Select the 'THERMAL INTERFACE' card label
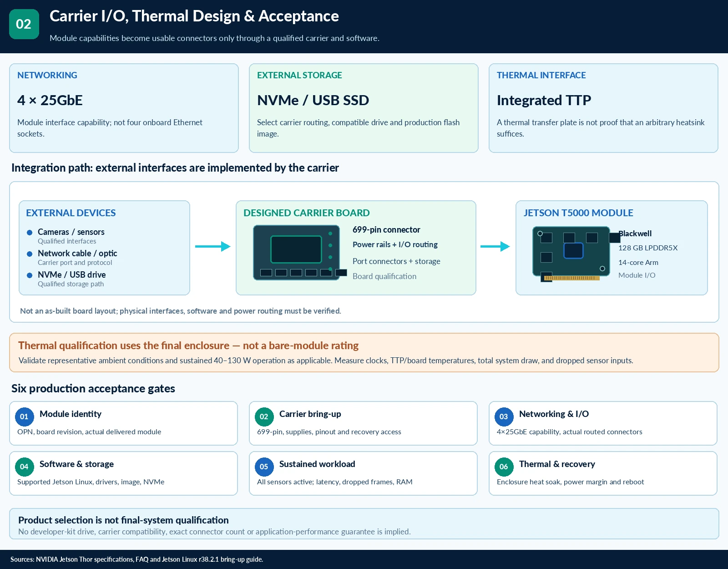The width and height of the screenshot is (728, 569). click(x=541, y=75)
